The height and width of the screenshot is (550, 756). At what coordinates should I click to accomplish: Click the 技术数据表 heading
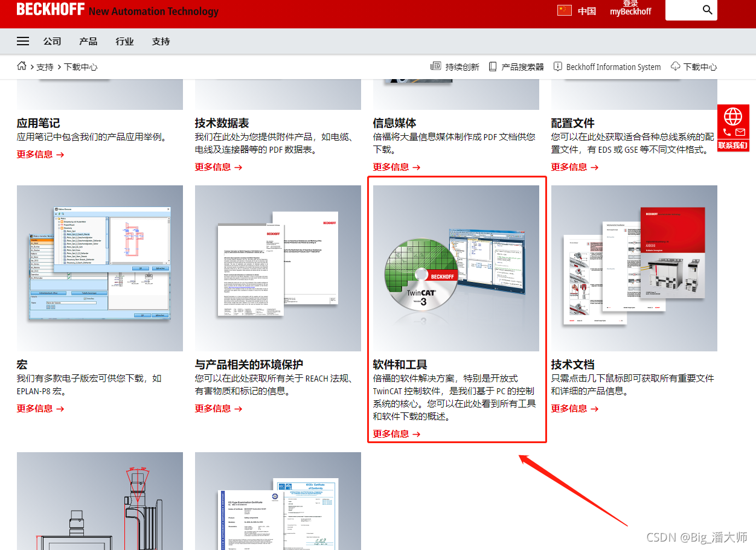click(222, 123)
